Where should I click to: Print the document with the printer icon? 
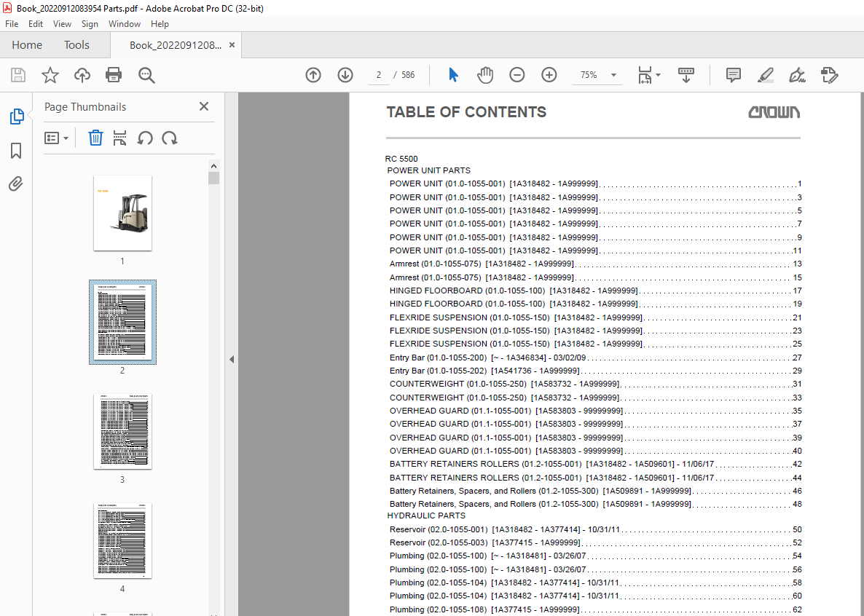[x=114, y=75]
